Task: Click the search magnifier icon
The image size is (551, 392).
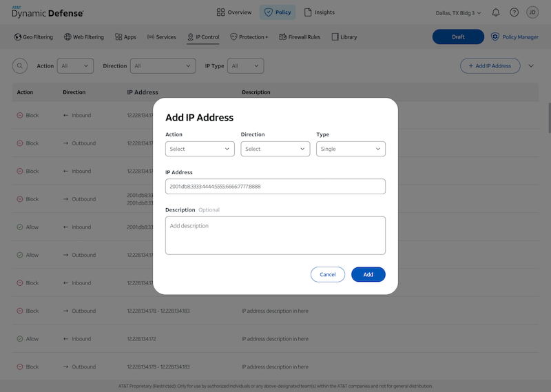Action: (x=20, y=65)
